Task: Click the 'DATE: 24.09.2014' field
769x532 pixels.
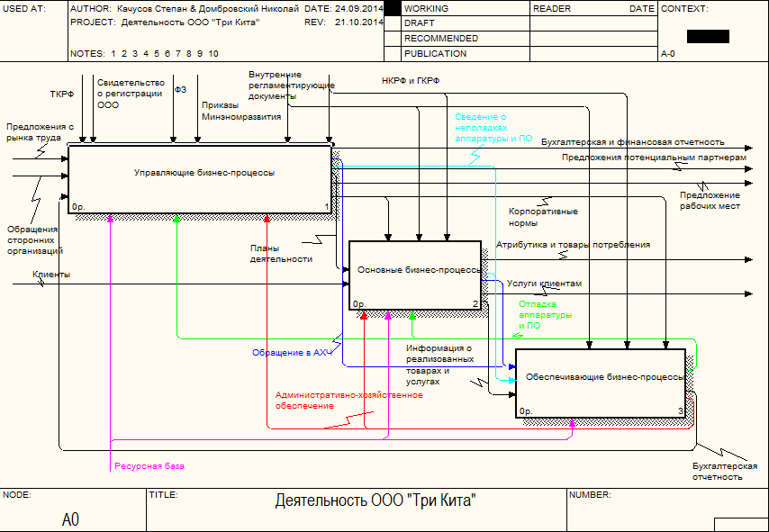Action: [344, 9]
